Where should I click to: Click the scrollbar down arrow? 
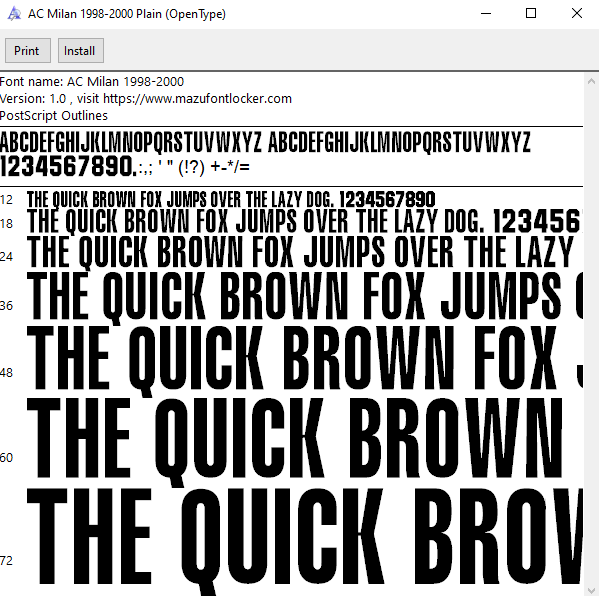coord(591,591)
